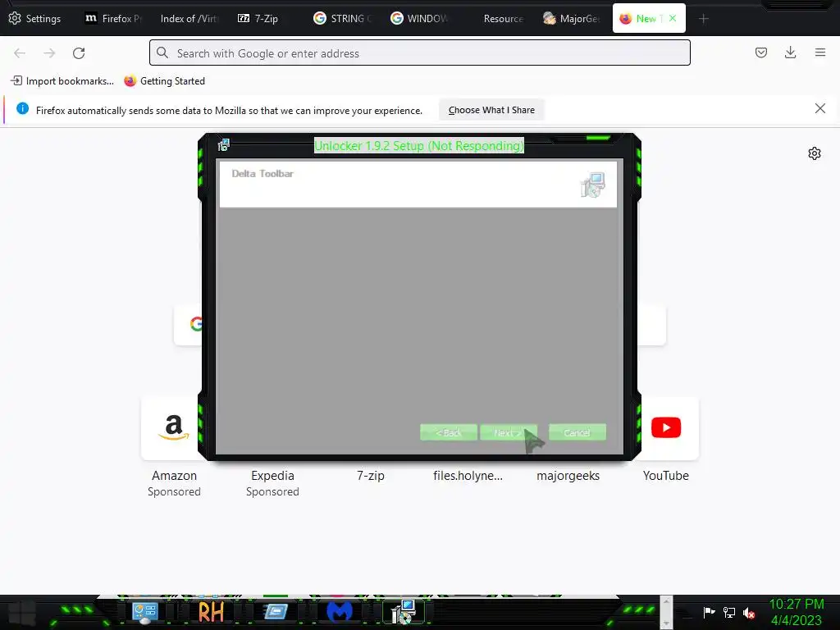
Task: Click the Google logo in search box
Action: (x=196, y=323)
